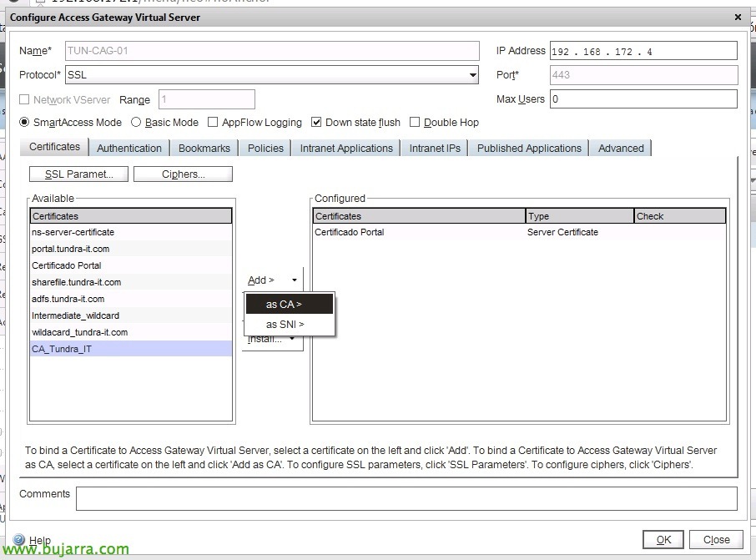Click the IP Address input field
The width and height of the screenshot is (756, 560).
tap(643, 51)
